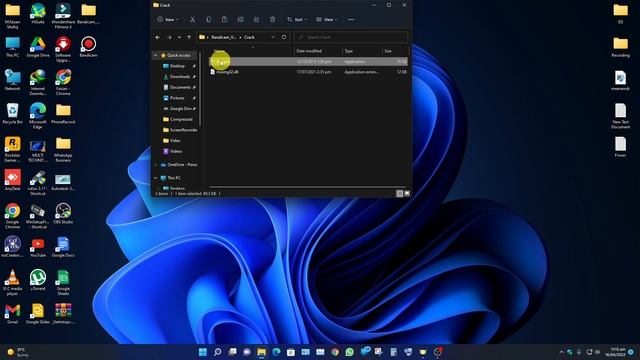Click the Copy icon in Explorer toolbar
The height and width of the screenshot is (360, 640).
209,20
